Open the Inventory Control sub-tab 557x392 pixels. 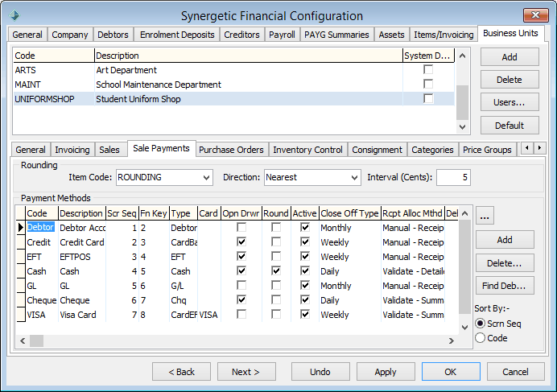pos(307,150)
